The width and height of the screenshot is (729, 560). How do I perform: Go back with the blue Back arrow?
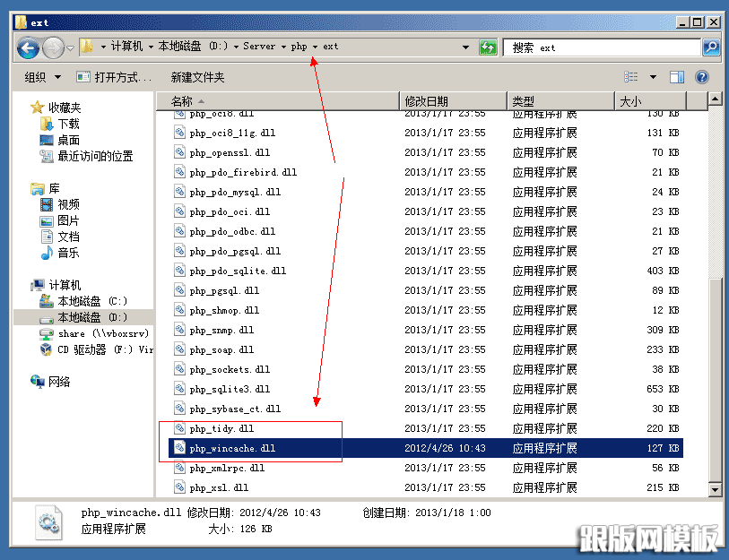tap(28, 47)
